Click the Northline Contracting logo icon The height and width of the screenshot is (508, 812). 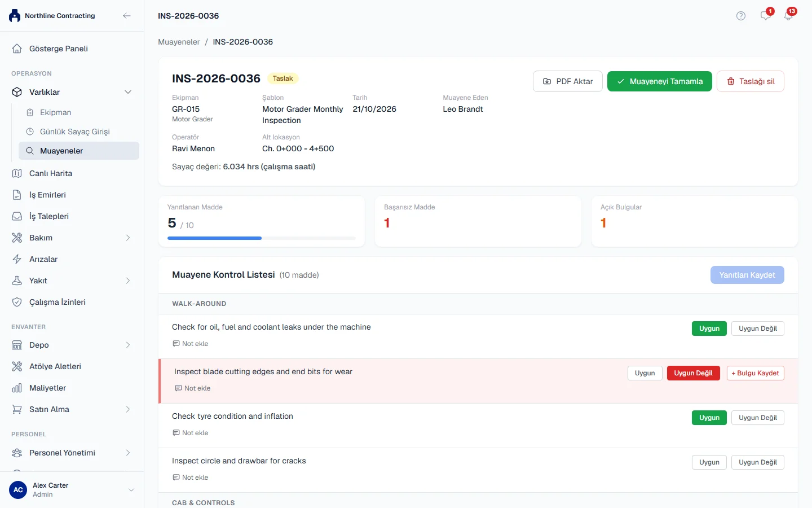(x=15, y=16)
